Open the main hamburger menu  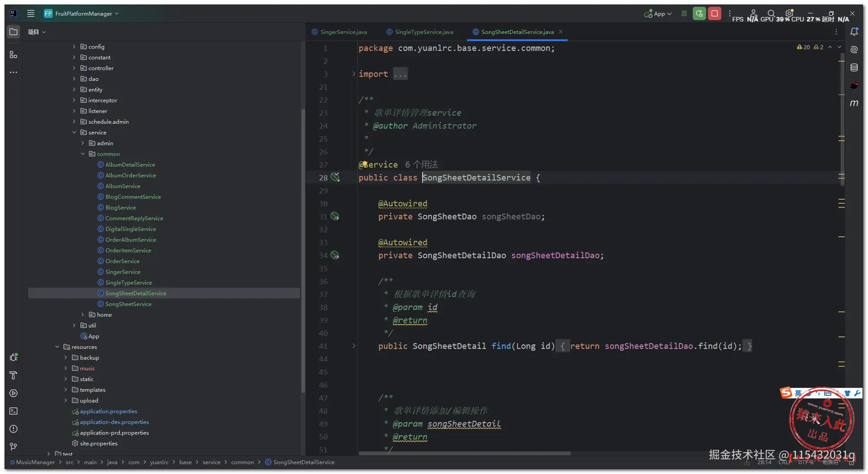31,13
